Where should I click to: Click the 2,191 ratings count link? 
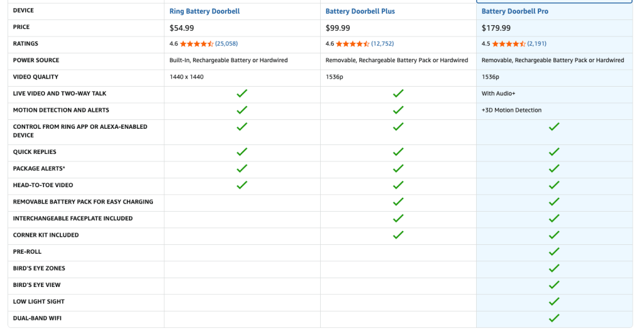point(537,44)
